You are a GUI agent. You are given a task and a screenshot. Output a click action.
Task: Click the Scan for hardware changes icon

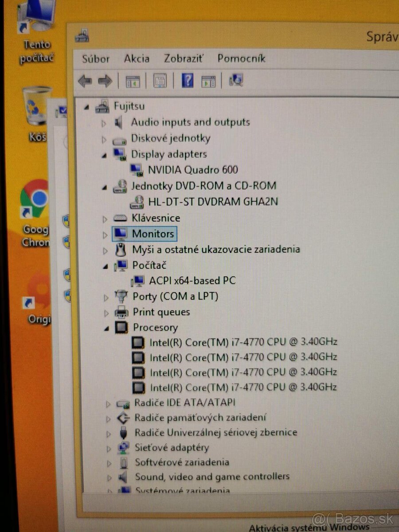(x=235, y=81)
